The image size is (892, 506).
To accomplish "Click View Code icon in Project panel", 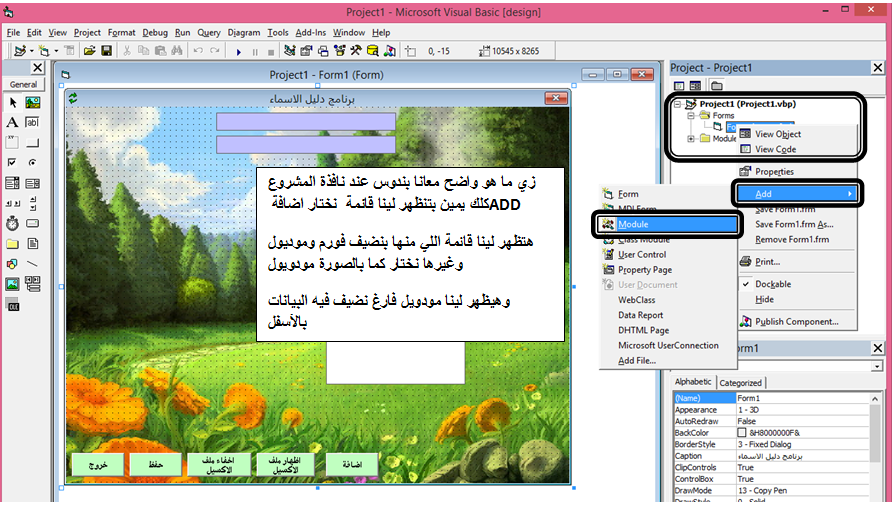I will 679,86.
